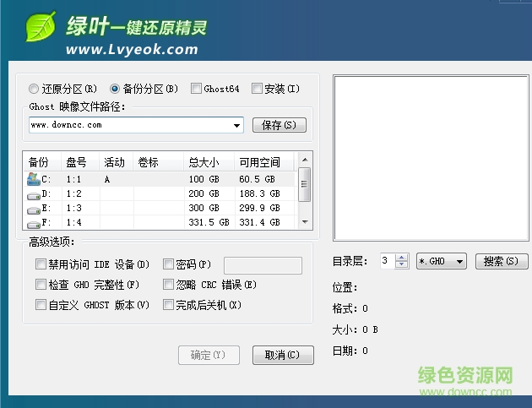Image resolution: width=532 pixels, height=408 pixels.
Task: Decrease the 目录层 value with down arrow
Action: [402, 264]
